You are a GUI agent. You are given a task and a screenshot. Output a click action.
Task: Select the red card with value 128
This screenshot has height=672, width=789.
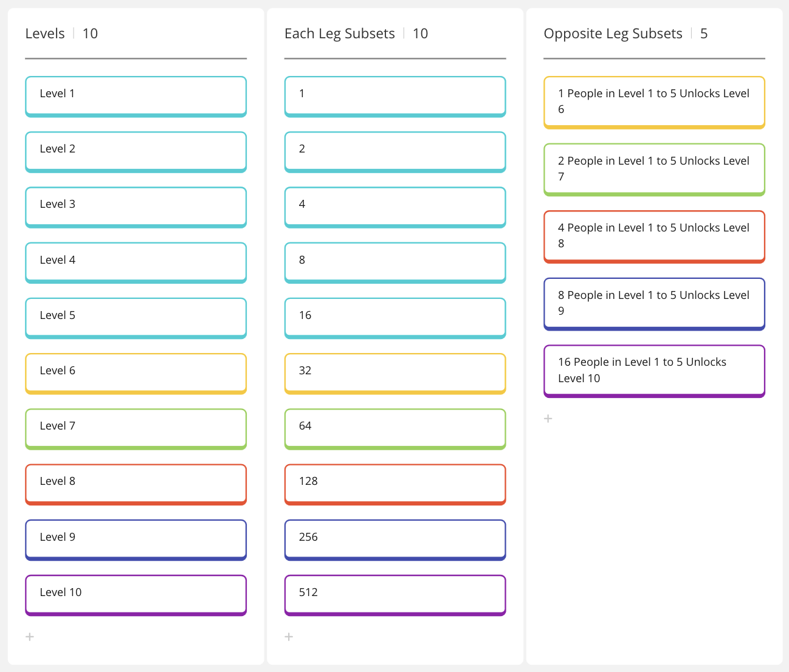395,484
